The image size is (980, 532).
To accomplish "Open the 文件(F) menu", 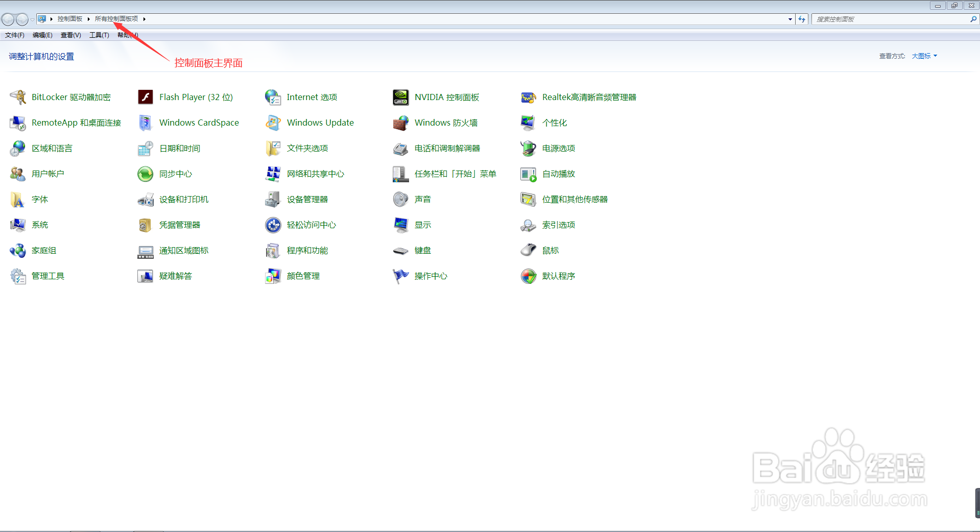I will [x=15, y=35].
